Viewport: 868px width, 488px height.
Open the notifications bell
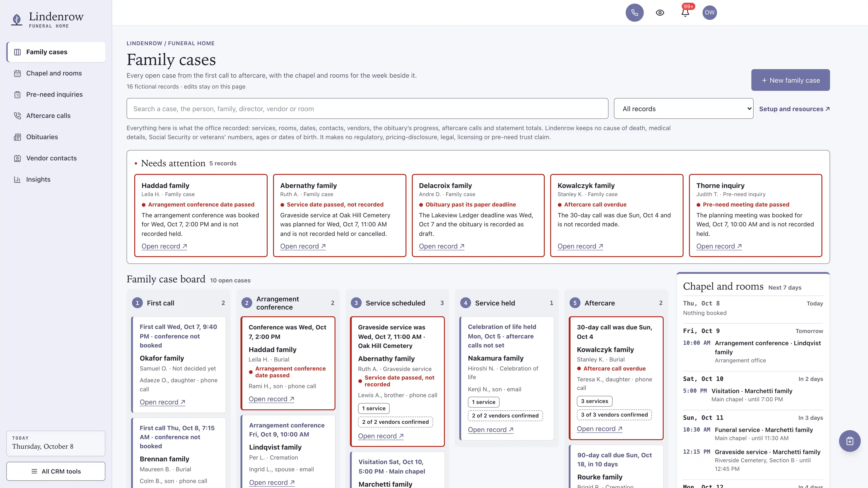tap(685, 12)
